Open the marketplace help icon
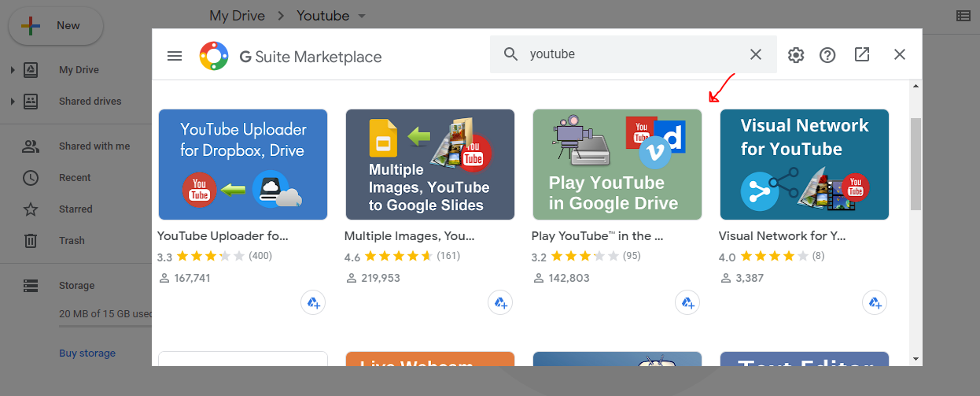 827,55
